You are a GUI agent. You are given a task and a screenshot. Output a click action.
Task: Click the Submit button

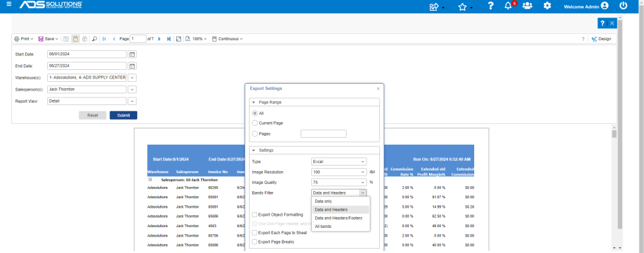click(123, 115)
